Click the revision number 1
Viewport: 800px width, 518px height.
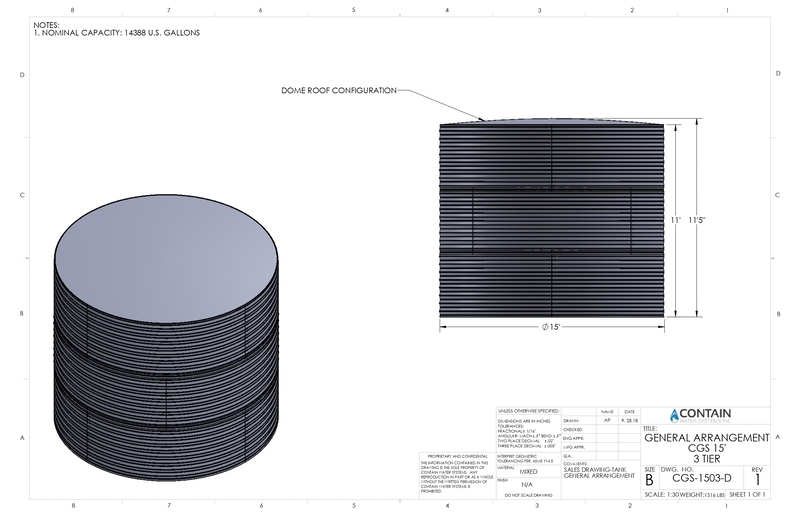pos(758,480)
